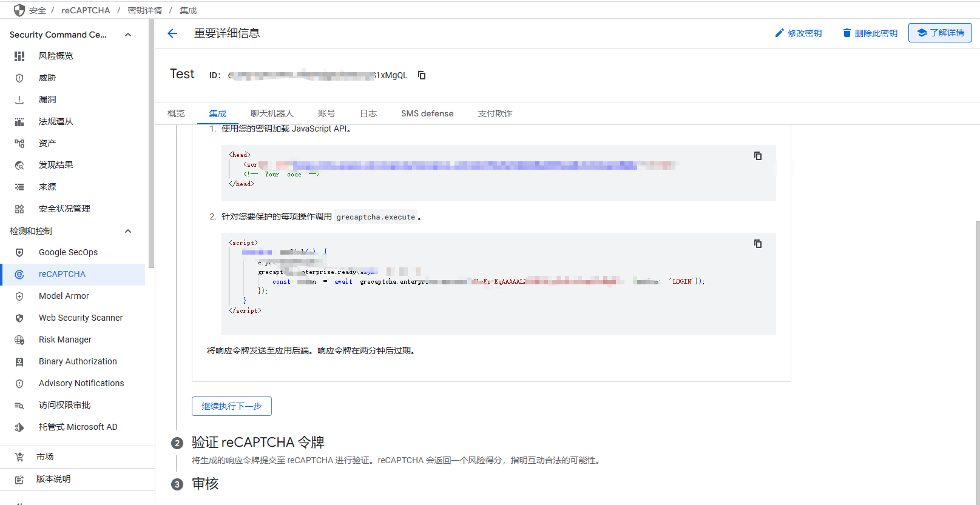Open 集成 breadcrumb item

click(x=188, y=10)
